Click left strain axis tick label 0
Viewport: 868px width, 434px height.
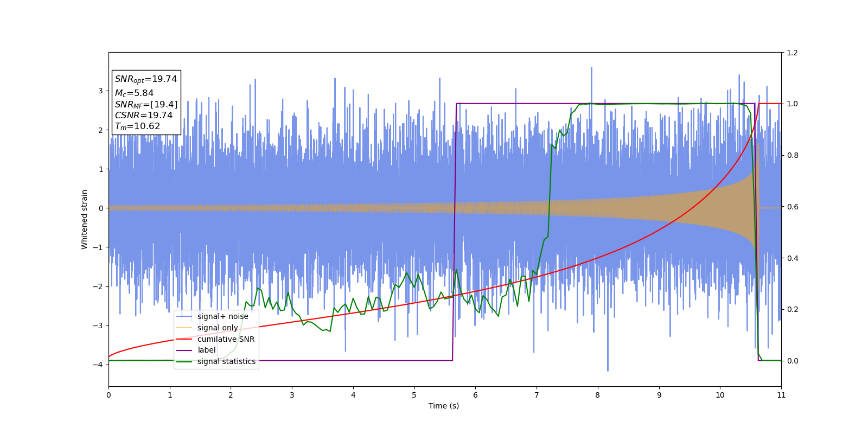pyautogui.click(x=101, y=208)
